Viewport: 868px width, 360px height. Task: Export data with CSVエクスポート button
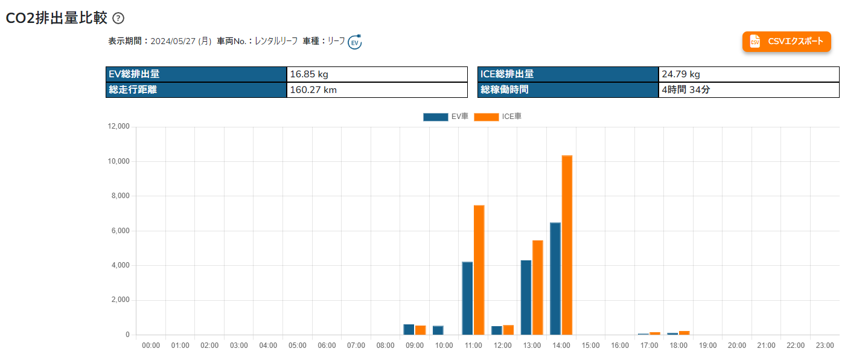pyautogui.click(x=787, y=41)
